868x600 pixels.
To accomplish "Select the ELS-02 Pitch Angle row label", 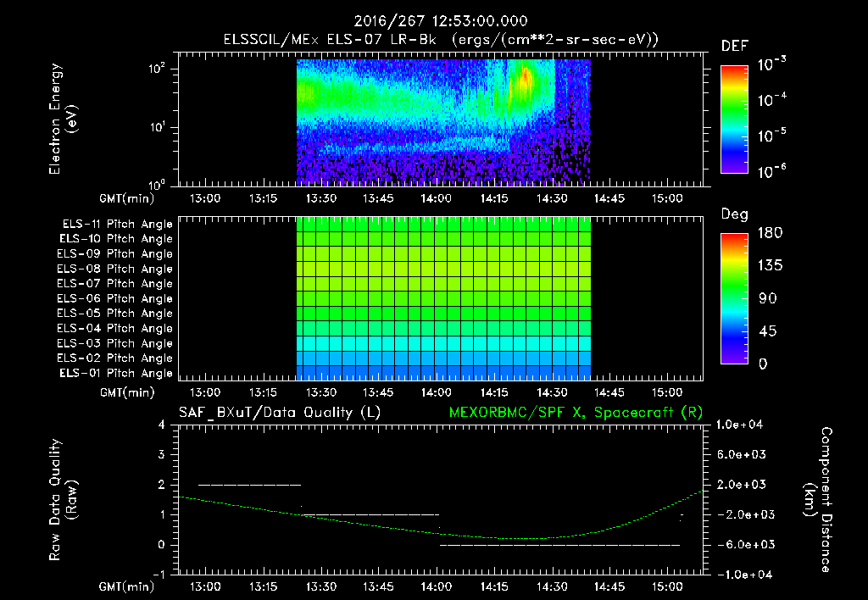I will pos(115,358).
